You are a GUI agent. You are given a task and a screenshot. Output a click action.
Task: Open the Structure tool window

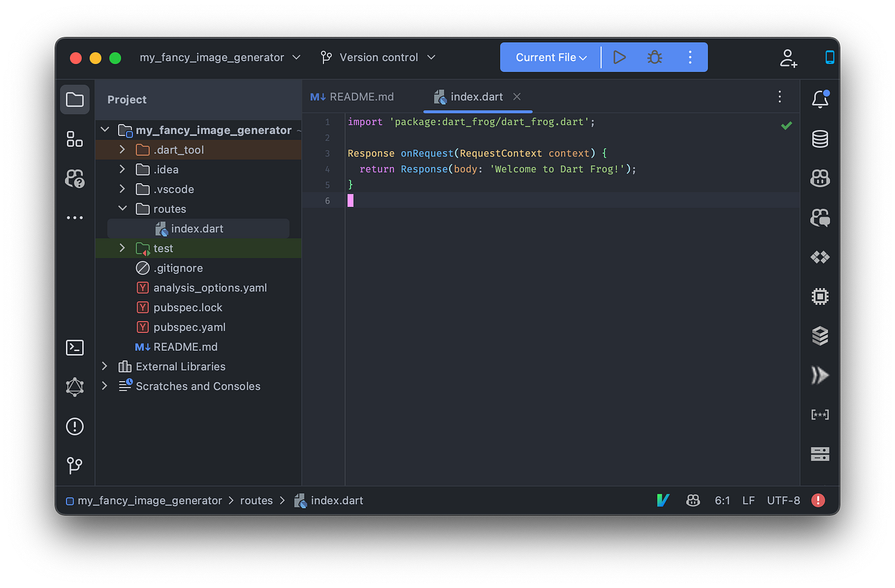click(74, 139)
